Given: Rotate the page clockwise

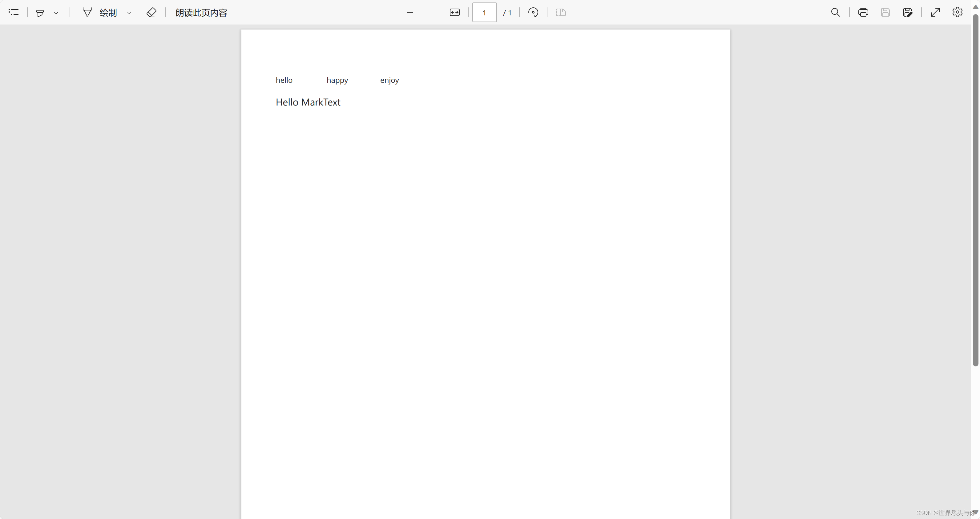Looking at the screenshot, I should 533,13.
